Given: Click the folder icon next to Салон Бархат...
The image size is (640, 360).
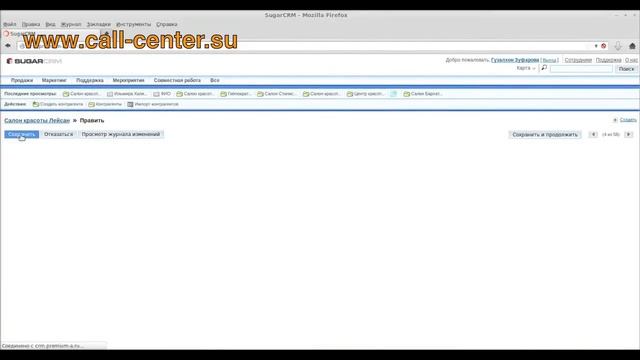Looking at the screenshot, I should coord(407,94).
